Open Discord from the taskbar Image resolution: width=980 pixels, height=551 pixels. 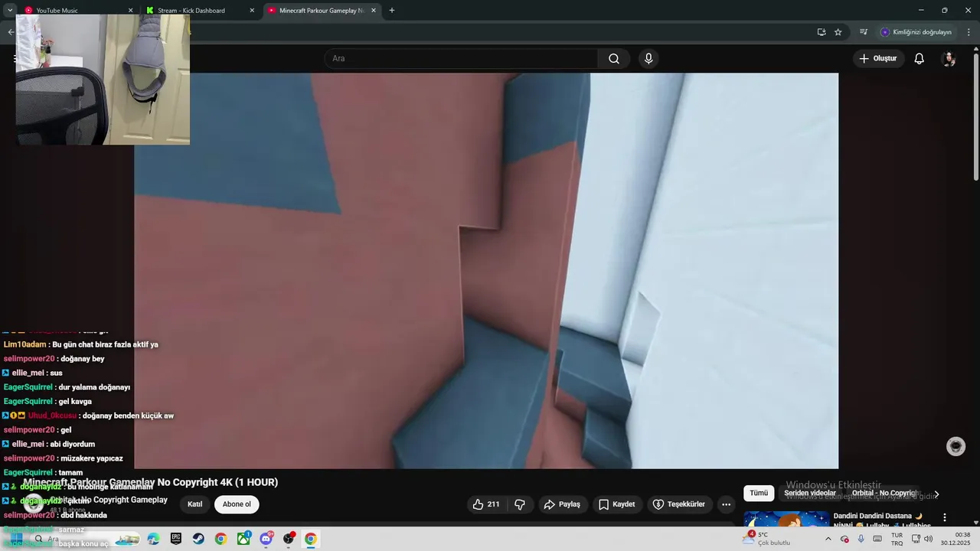pyautogui.click(x=266, y=539)
